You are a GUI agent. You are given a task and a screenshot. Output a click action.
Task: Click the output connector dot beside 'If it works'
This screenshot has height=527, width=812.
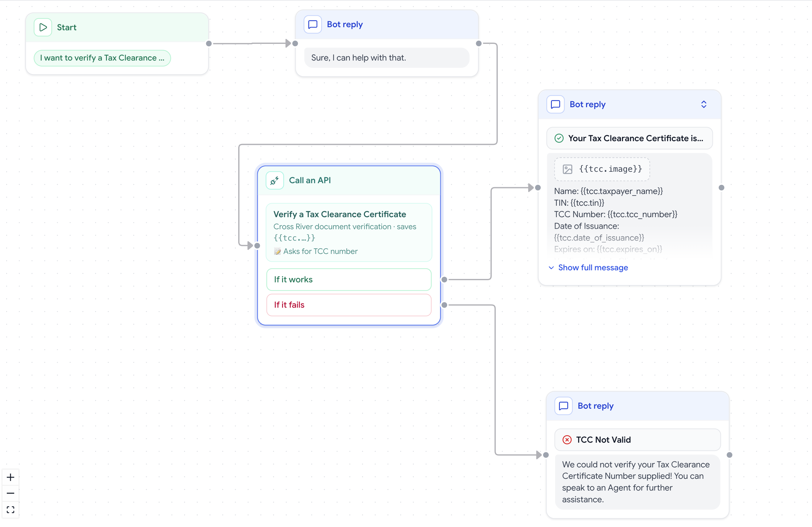click(444, 280)
